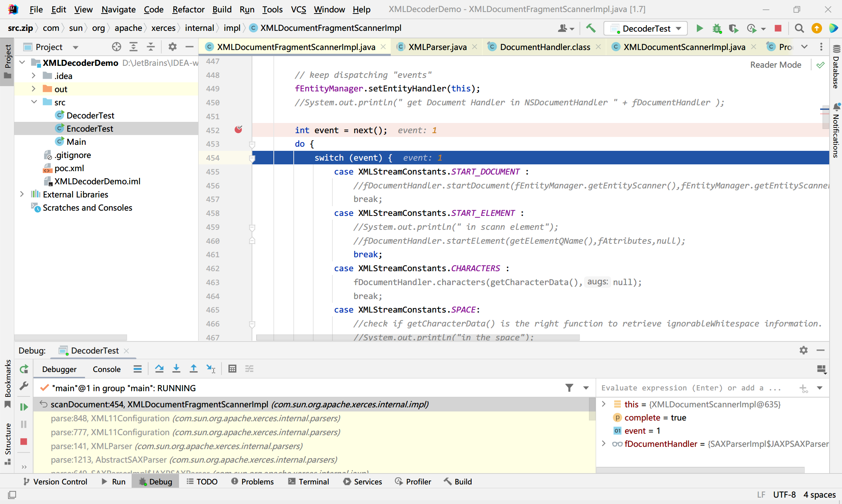Toggle Reader Mode in editor

(x=775, y=65)
